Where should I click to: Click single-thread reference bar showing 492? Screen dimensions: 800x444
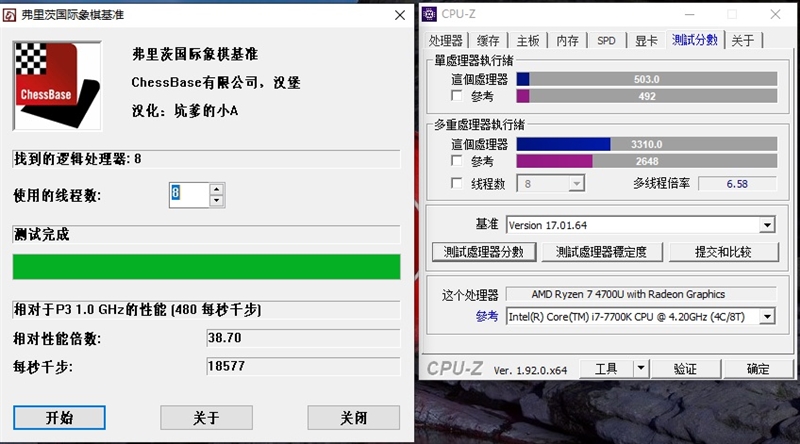pos(647,96)
